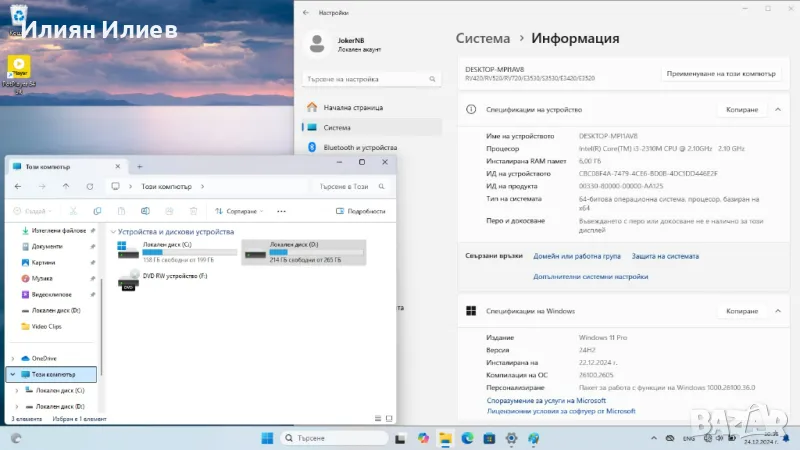Select Локален диск (C:) drive tile
The width and height of the screenshot is (800, 450).
click(x=177, y=252)
